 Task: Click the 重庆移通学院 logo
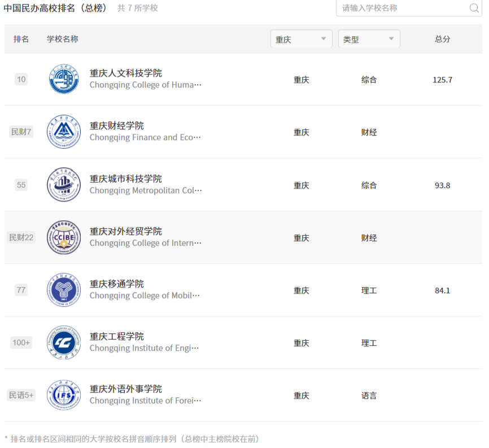pos(64,290)
